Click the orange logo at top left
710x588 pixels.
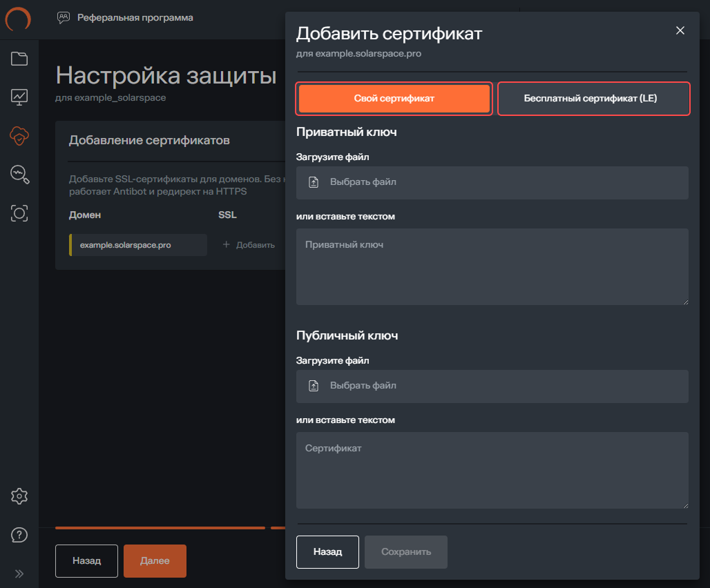click(18, 19)
